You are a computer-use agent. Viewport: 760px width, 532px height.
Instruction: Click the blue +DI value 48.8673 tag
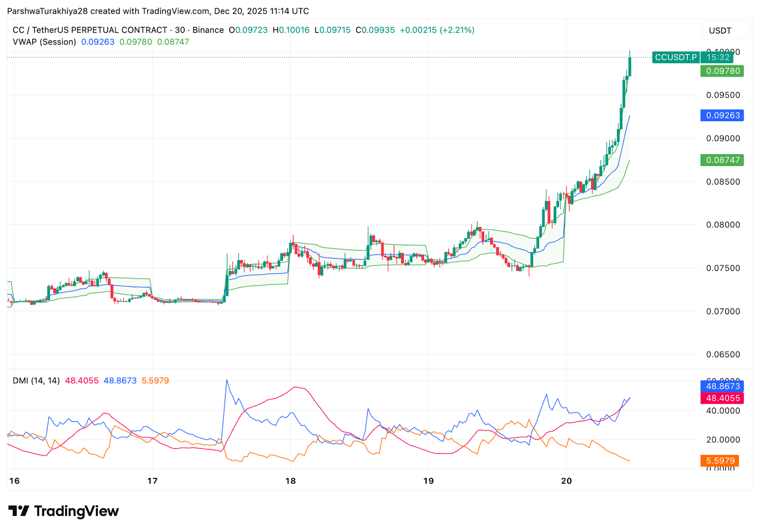(722, 386)
